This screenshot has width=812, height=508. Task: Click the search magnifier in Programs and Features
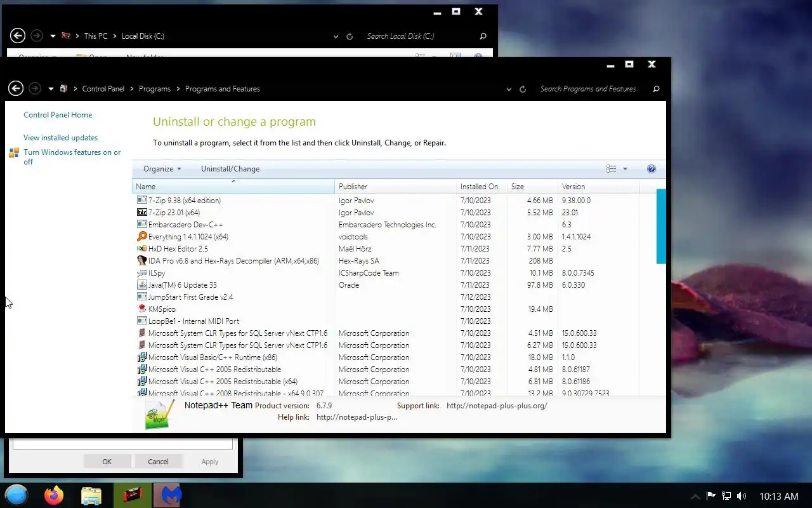(x=656, y=89)
